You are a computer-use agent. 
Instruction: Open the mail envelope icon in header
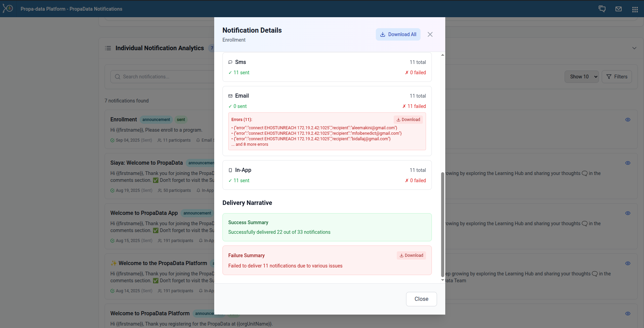point(618,9)
